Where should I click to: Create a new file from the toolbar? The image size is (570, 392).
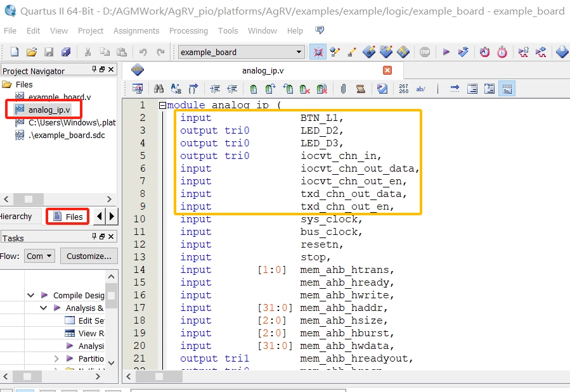click(15, 52)
